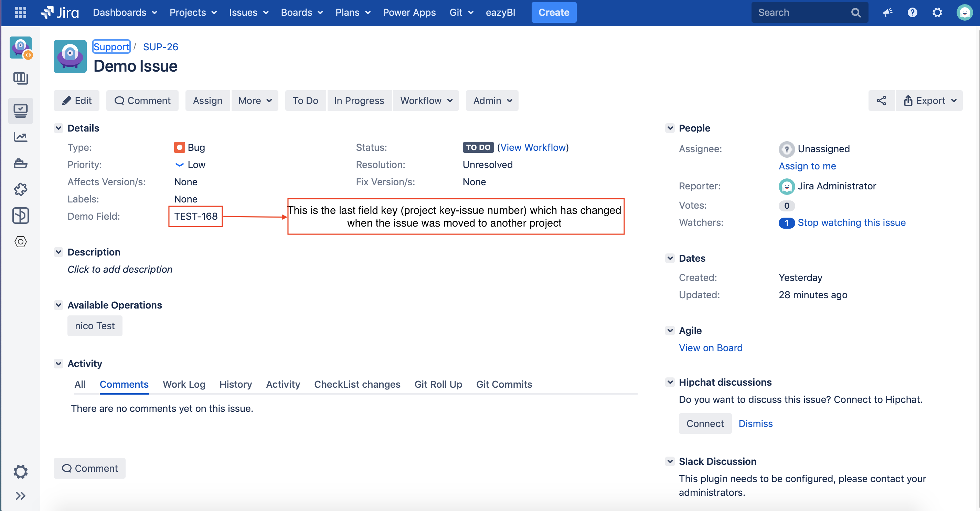The height and width of the screenshot is (511, 980).
Task: Click the feedback megaphone icon
Action: (887, 12)
